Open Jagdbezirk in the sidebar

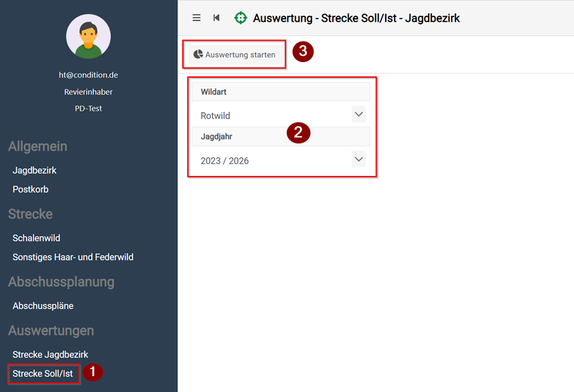pyautogui.click(x=35, y=171)
